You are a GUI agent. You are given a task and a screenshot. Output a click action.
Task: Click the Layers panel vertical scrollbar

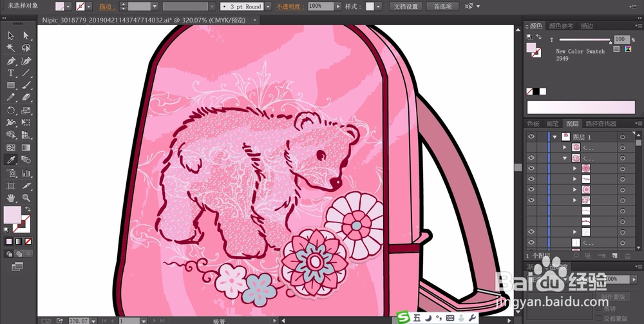[x=638, y=190]
